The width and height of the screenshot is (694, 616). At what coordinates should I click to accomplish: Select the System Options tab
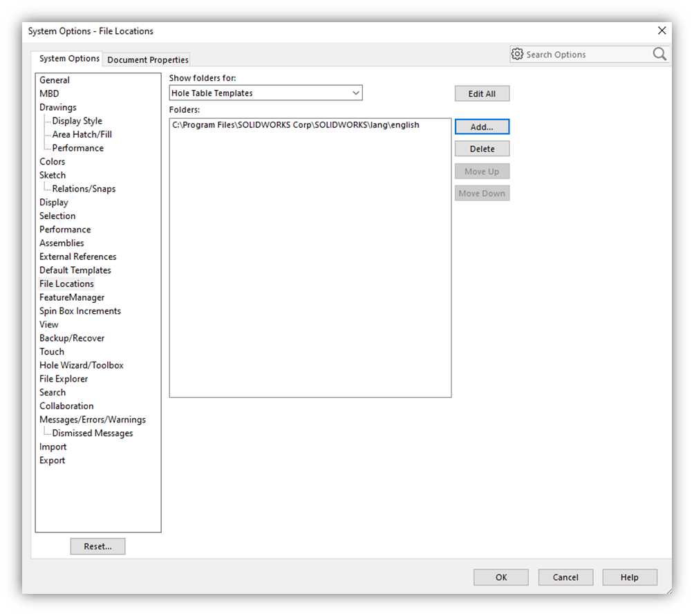[67, 58]
